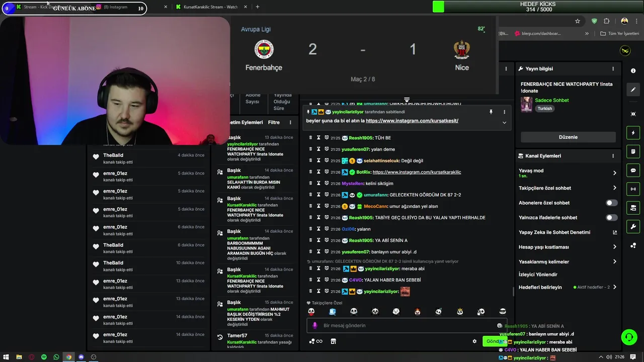Click the points infinity icon below chat

(316, 341)
